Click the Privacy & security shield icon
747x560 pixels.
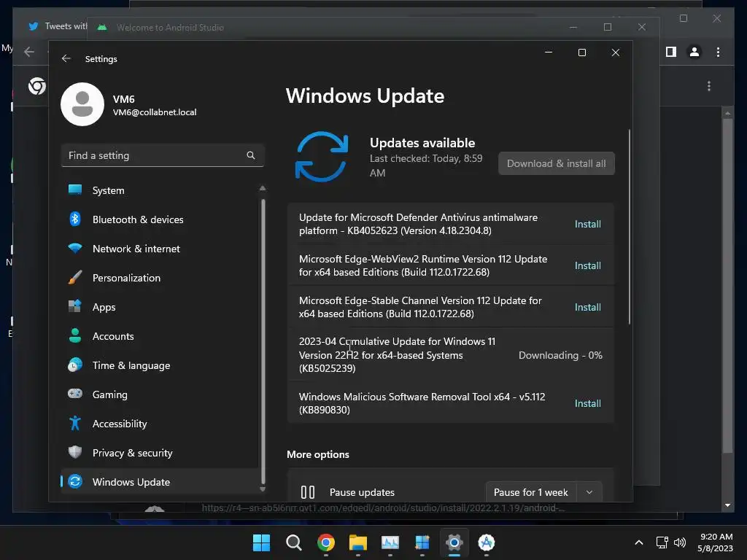click(75, 452)
